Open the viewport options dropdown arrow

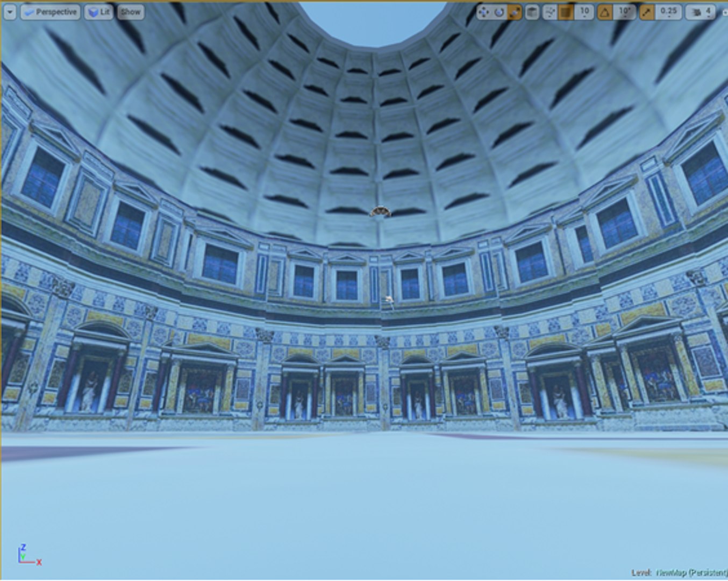point(10,12)
